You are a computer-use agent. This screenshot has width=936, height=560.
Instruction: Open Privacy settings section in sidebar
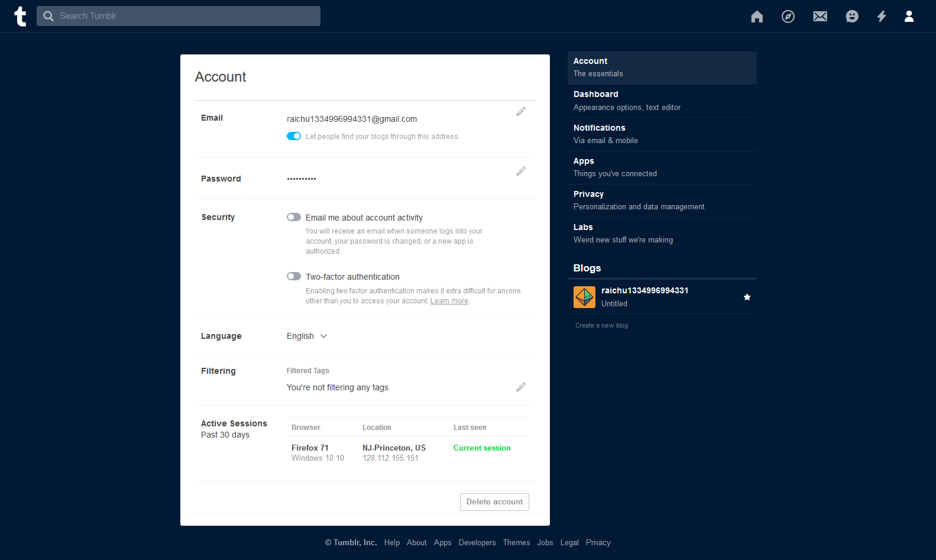click(662, 200)
